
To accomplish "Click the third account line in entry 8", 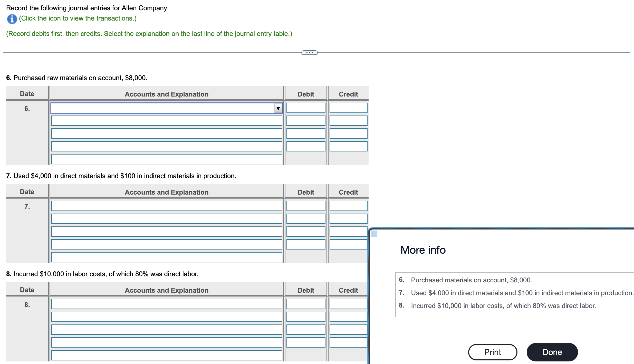I will coord(167,330).
